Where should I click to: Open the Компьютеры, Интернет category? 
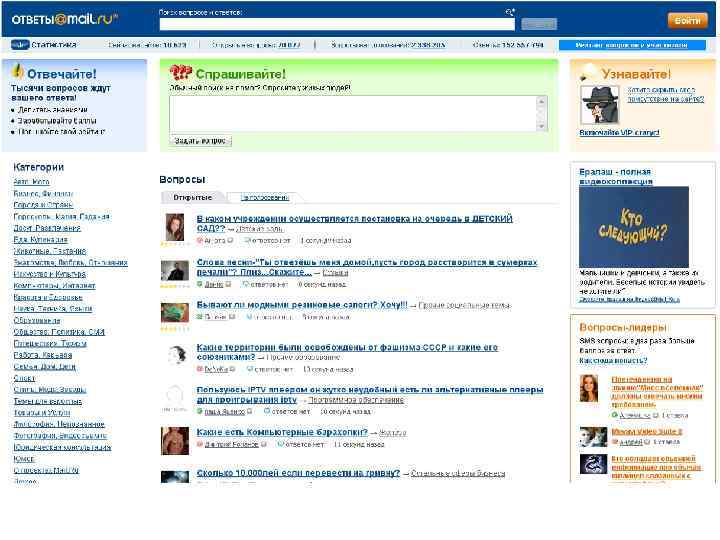tap(54, 285)
